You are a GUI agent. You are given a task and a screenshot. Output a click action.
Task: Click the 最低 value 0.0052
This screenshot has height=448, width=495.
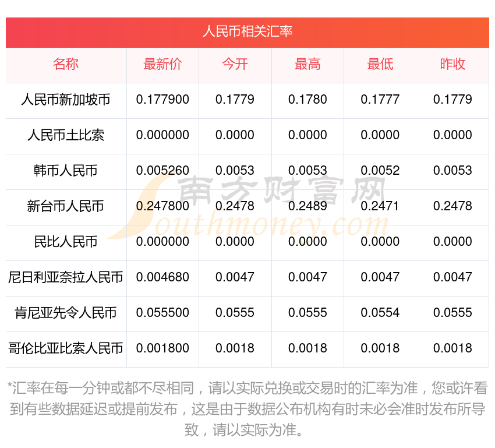380,171
